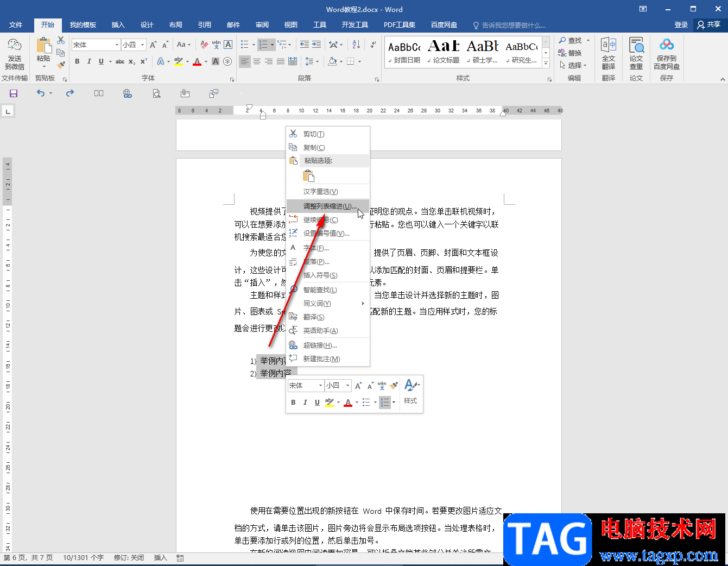Image resolution: width=728 pixels, height=566 pixels.
Task: Click the ribbon Copy icon
Action: pos(61,53)
